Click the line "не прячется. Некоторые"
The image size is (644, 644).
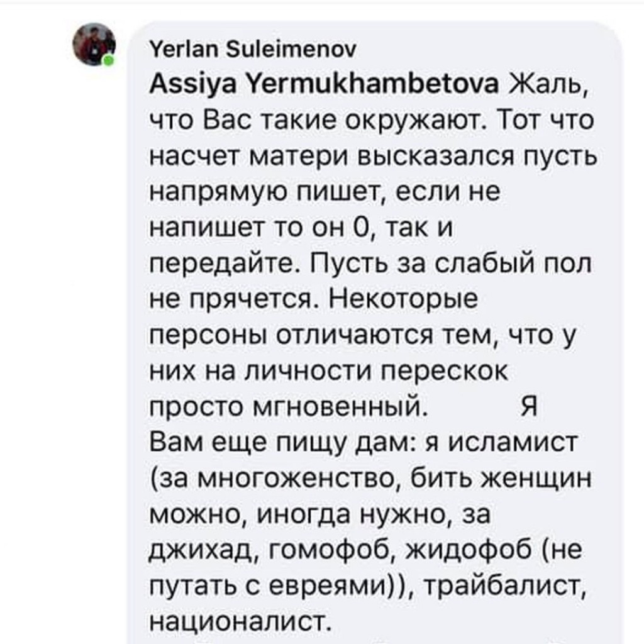pos(314,300)
